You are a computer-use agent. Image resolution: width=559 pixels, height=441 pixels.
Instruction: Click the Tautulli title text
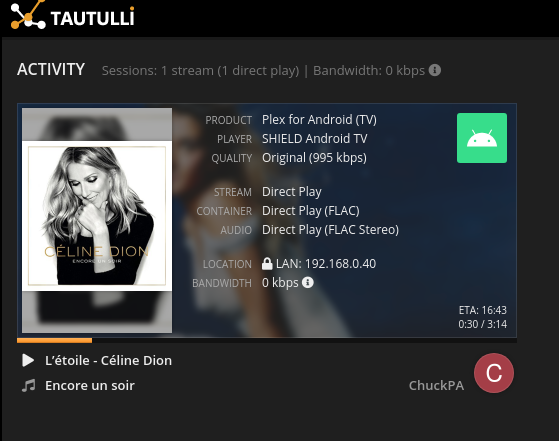[93, 18]
